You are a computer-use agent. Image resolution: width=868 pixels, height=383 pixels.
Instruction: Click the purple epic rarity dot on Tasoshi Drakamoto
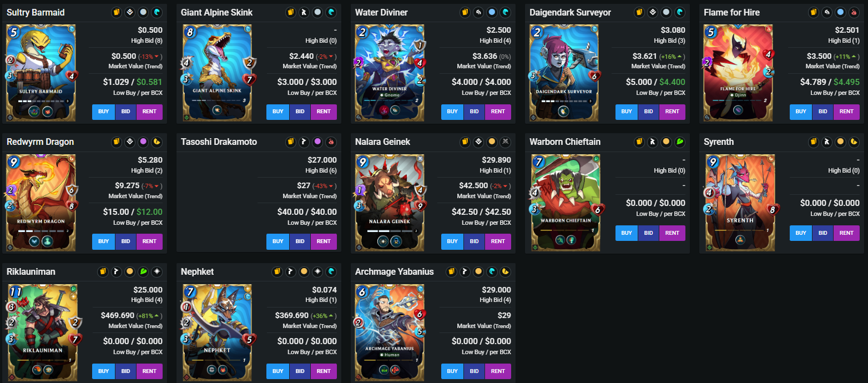317,142
